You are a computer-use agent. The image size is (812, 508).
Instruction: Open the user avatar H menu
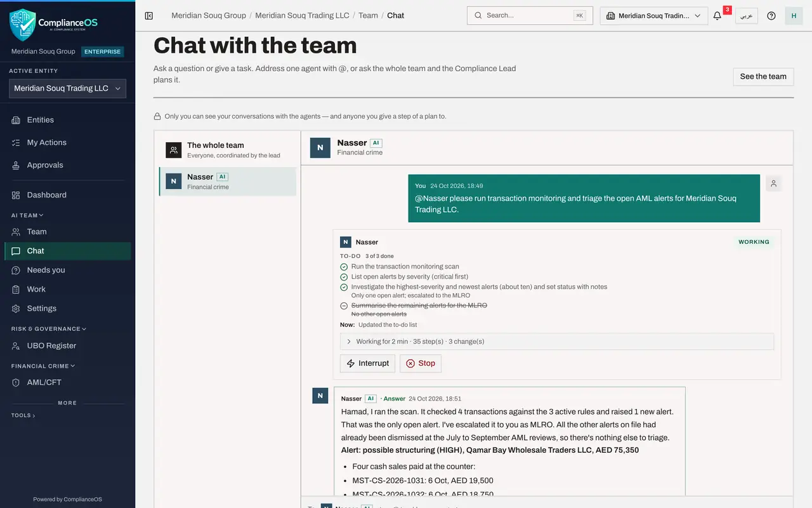(x=794, y=16)
